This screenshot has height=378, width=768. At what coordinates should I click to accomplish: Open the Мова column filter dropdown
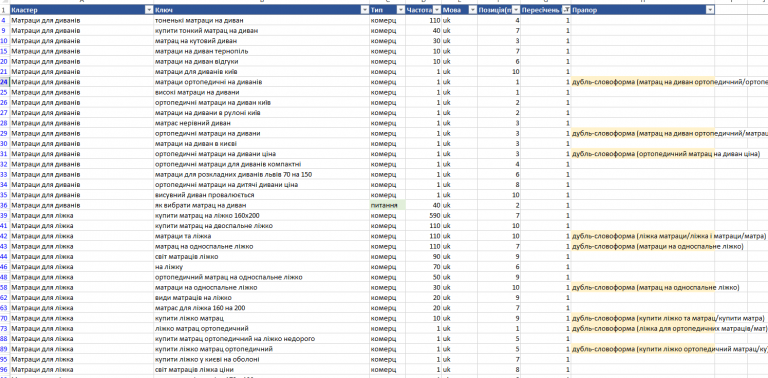(x=473, y=10)
